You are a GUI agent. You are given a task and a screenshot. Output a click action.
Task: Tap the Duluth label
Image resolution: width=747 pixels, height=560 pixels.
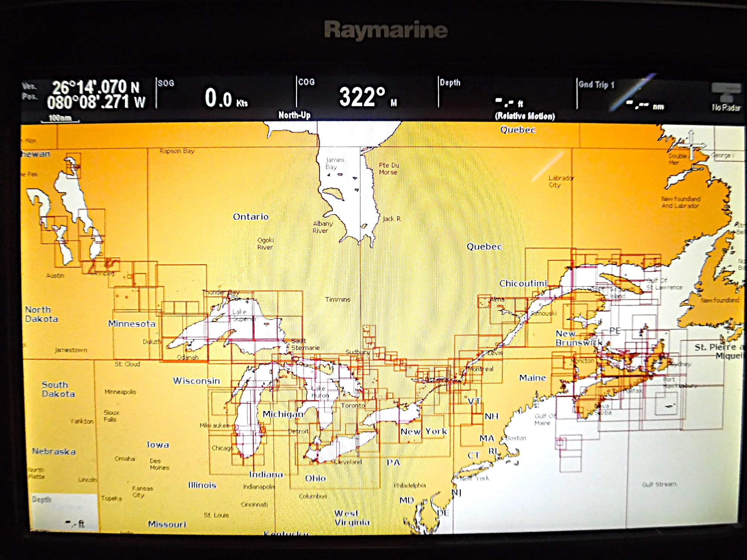151,342
